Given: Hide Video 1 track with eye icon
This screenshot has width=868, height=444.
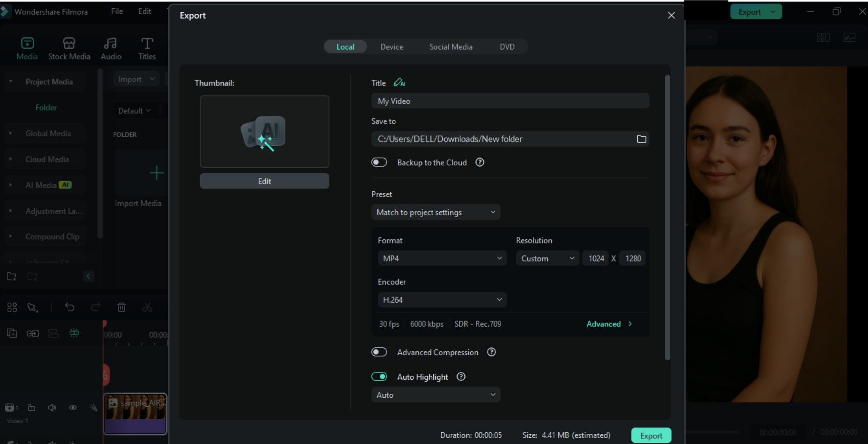Looking at the screenshot, I should click(x=73, y=408).
